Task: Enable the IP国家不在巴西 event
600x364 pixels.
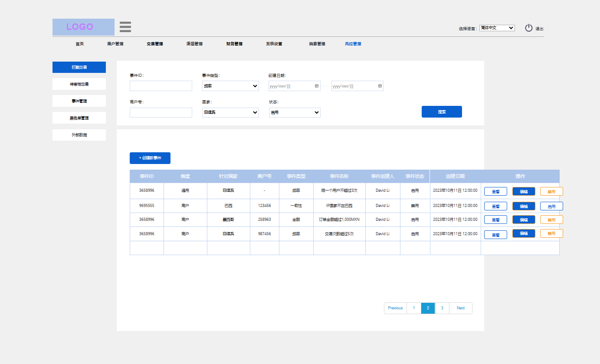Action: [551, 207]
